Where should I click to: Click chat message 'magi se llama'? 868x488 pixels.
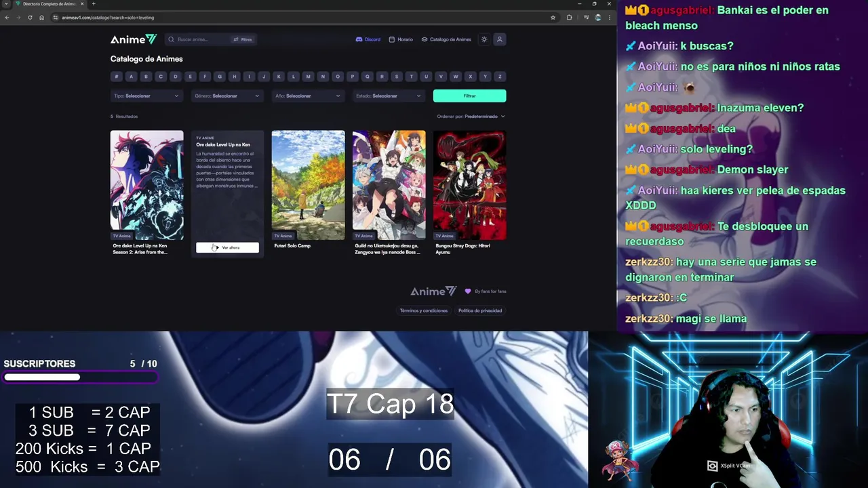tap(711, 319)
